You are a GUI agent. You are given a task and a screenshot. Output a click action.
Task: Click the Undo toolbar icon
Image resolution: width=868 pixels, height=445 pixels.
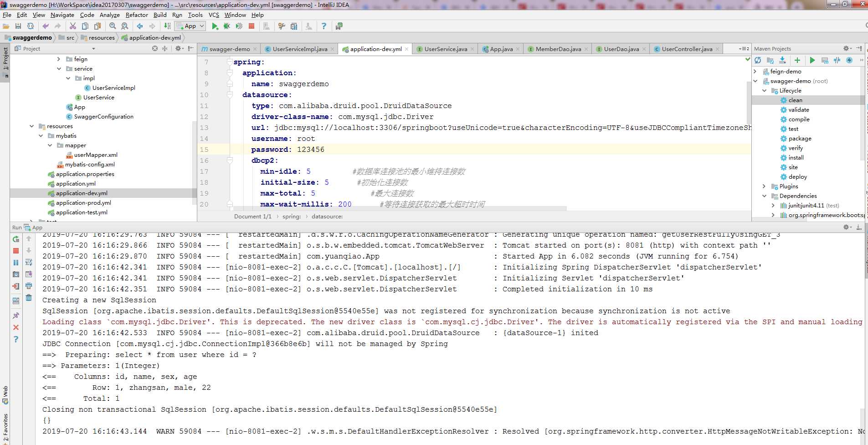pyautogui.click(x=46, y=26)
